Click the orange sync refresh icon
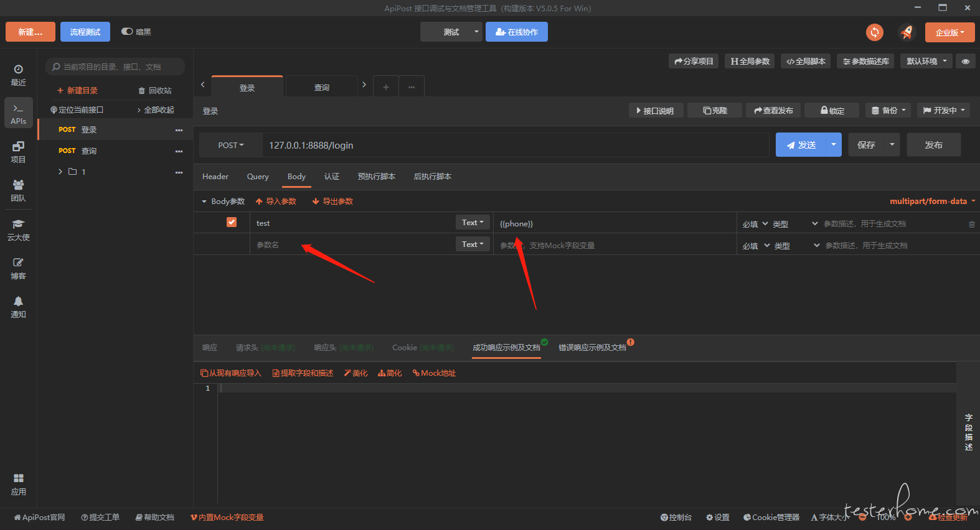The height and width of the screenshot is (530, 980). click(875, 32)
